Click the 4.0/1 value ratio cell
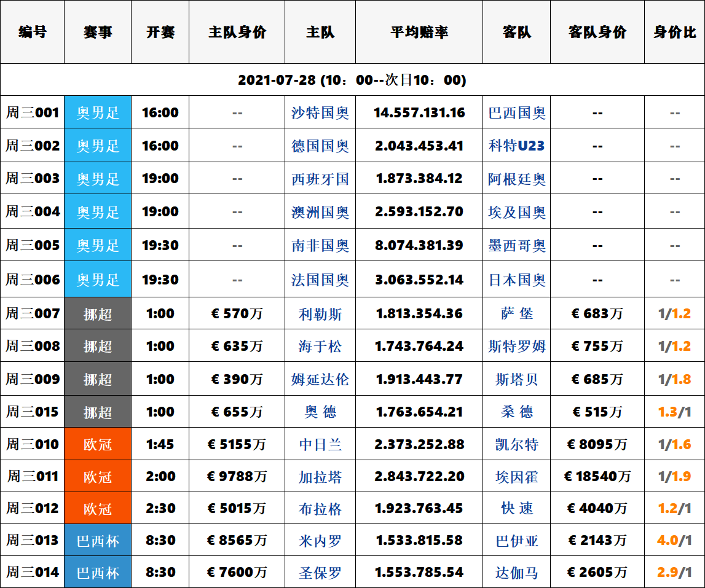This screenshot has height=588, width=705. (674, 541)
